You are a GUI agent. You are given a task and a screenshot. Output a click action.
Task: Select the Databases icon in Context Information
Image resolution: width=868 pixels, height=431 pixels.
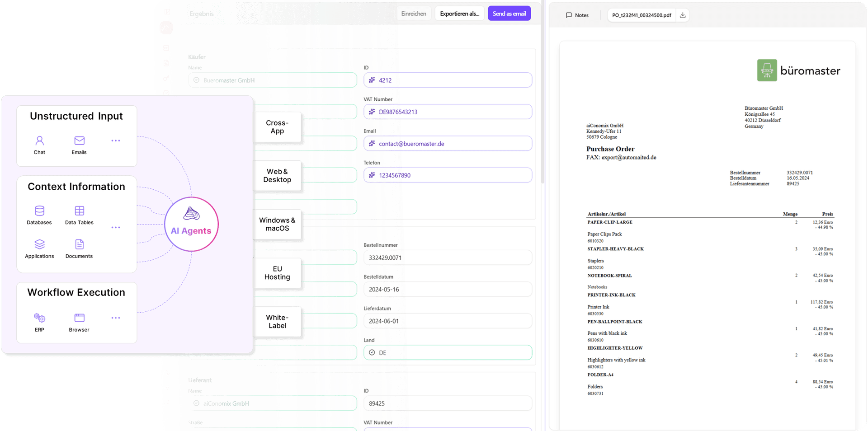pos(39,211)
